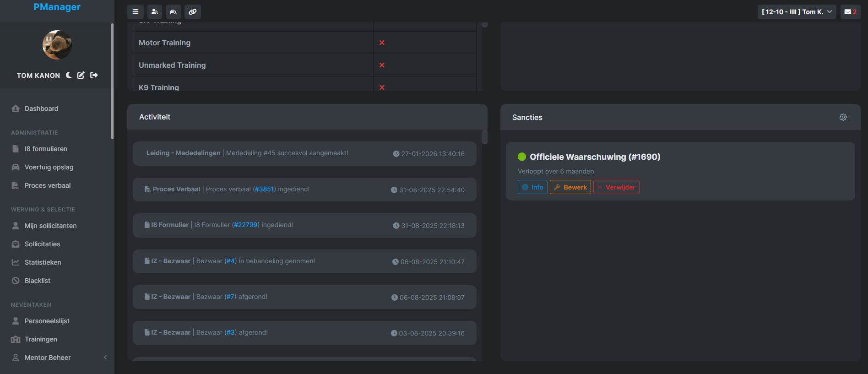Click Tom Kanon's profile picture
This screenshot has height=374, width=868.
click(x=57, y=45)
